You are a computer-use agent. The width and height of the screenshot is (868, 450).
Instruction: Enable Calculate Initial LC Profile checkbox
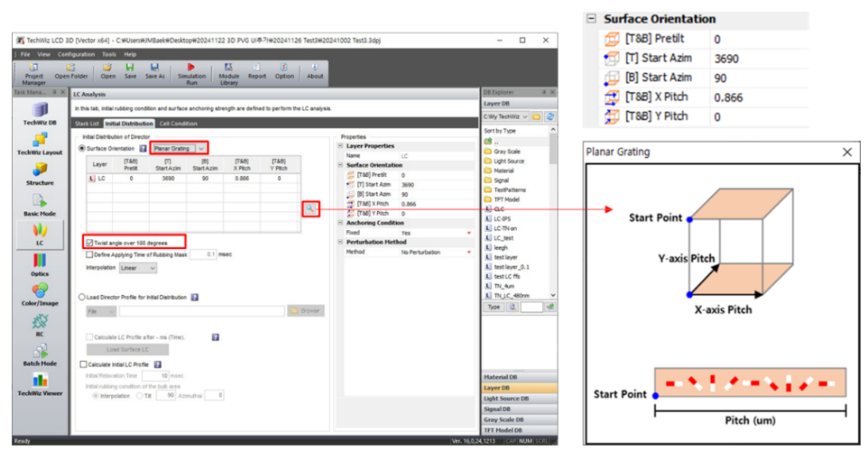click(x=83, y=364)
